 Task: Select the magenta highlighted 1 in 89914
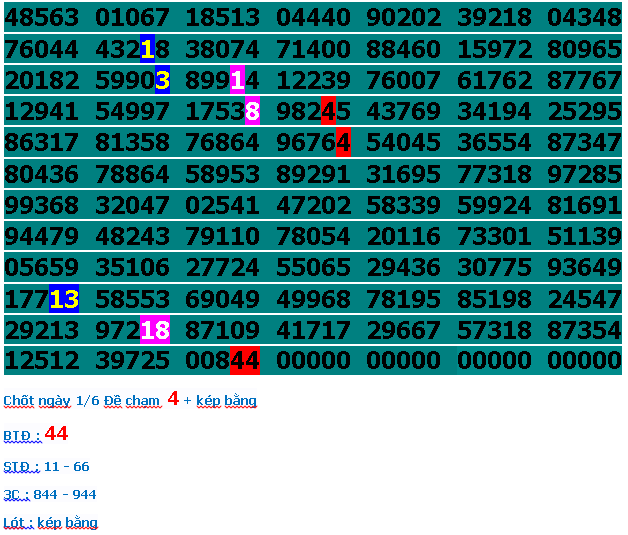click(237, 80)
